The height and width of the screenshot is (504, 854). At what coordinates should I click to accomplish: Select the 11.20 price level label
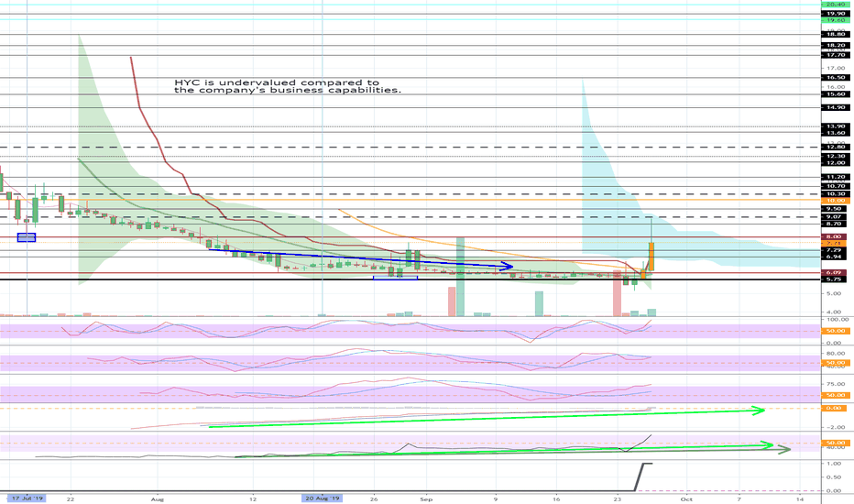click(836, 177)
